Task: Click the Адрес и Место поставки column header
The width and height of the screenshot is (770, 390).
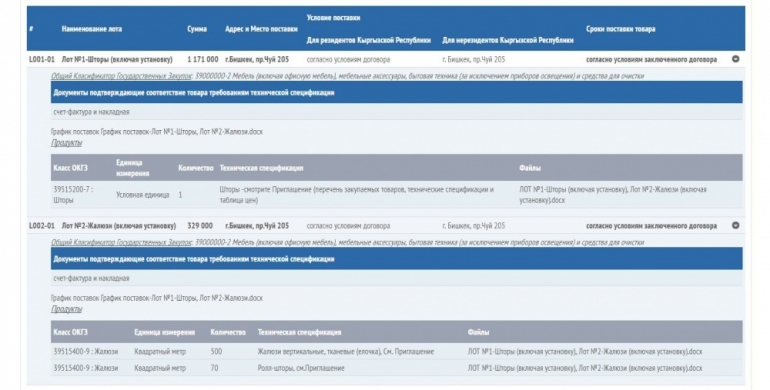Action: (x=261, y=29)
